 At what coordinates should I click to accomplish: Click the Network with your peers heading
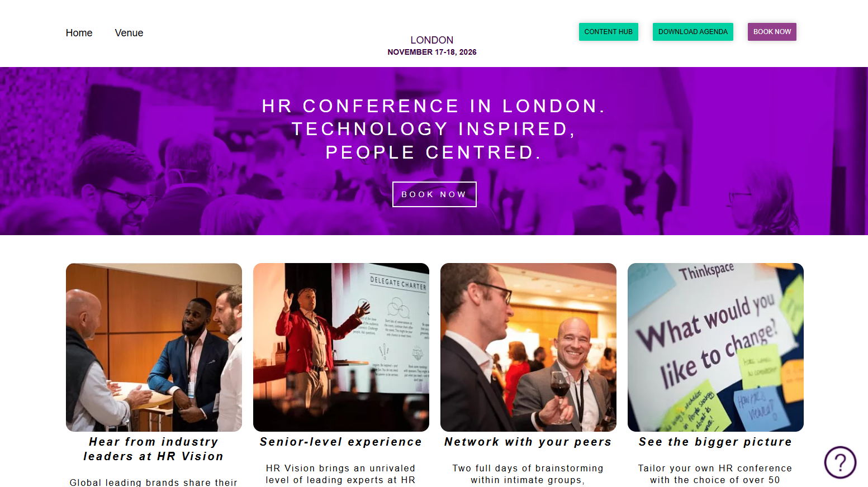[528, 441]
